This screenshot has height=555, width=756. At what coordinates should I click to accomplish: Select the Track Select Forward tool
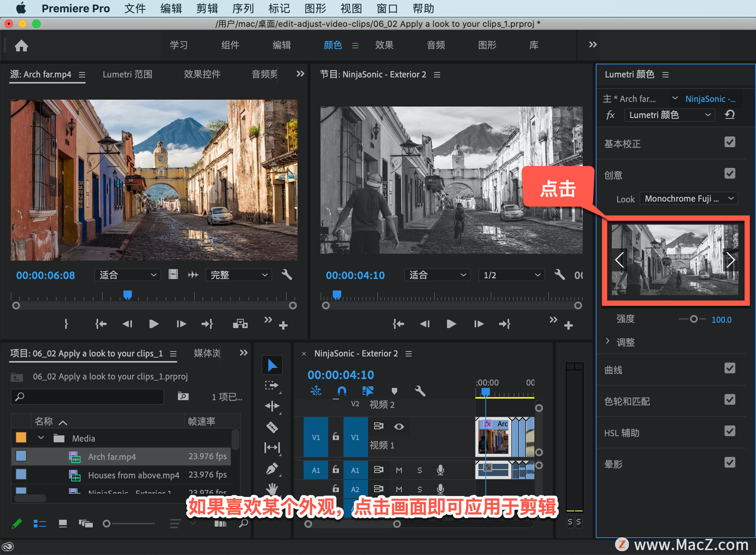pos(272,385)
